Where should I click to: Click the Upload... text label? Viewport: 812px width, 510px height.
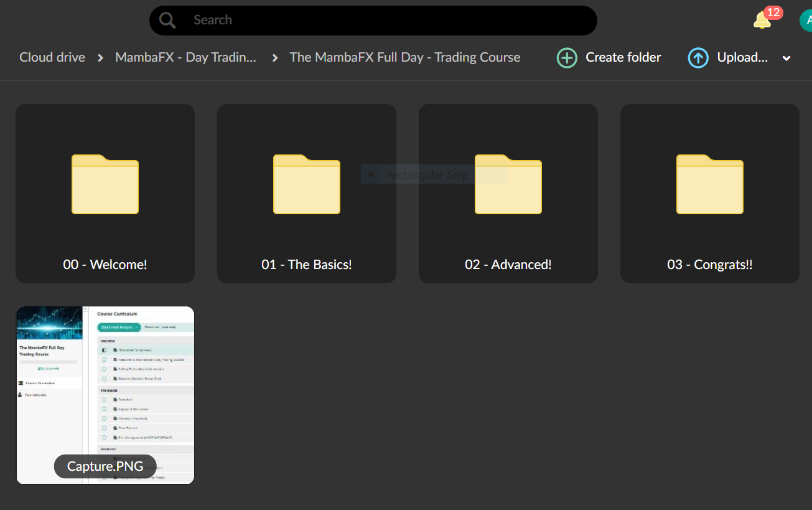pyautogui.click(x=742, y=57)
